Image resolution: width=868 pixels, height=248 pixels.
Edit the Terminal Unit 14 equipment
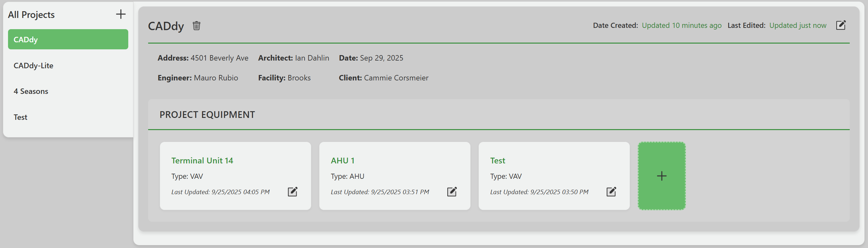(292, 192)
